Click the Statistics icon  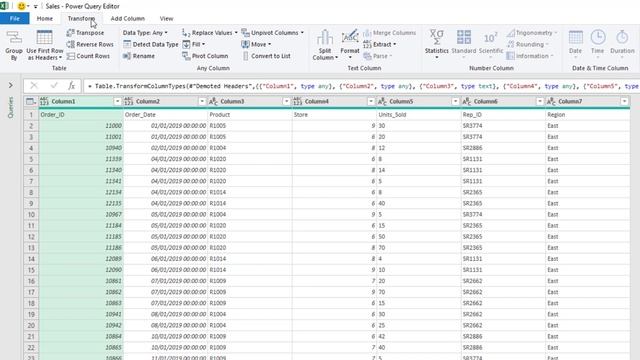(436, 37)
